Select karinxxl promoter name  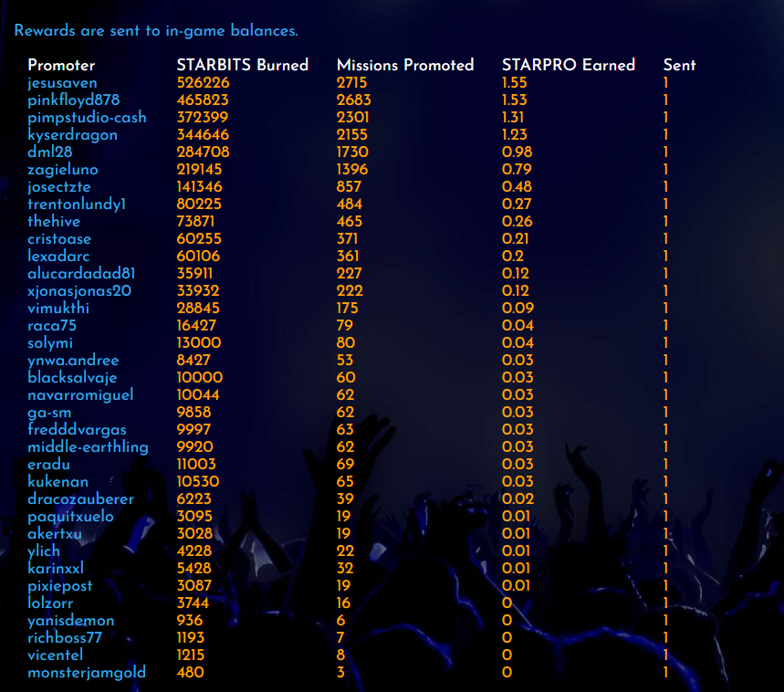56,569
